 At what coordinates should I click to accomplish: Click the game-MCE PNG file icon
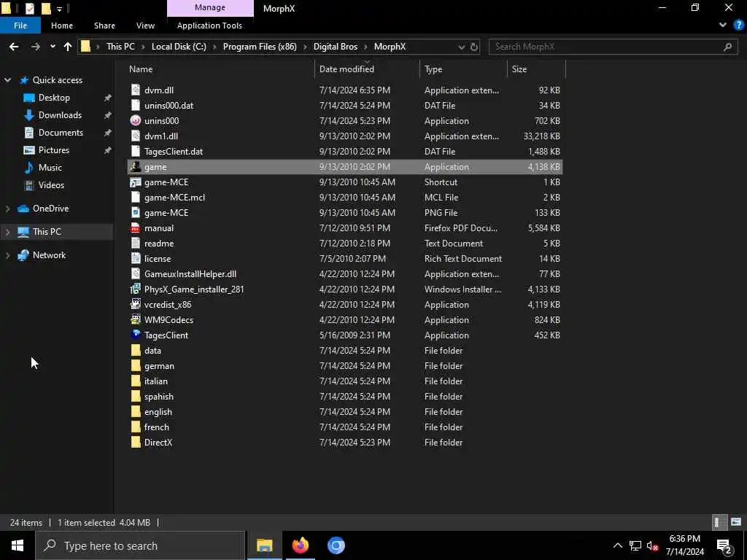(x=136, y=212)
